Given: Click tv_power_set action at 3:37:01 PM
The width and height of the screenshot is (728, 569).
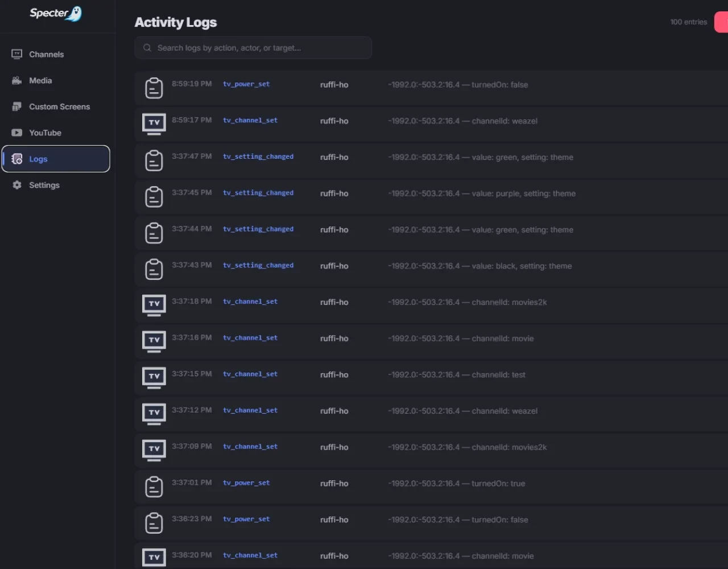Looking at the screenshot, I should (246, 483).
